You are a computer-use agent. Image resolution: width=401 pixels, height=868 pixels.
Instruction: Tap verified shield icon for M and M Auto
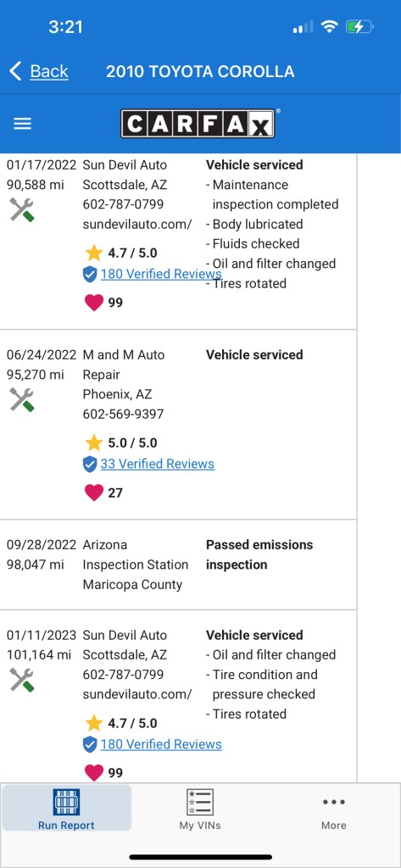tap(90, 464)
